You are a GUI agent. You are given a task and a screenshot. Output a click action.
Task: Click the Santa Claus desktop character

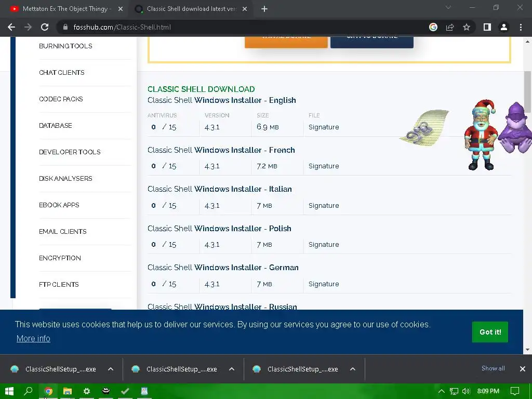(481, 135)
